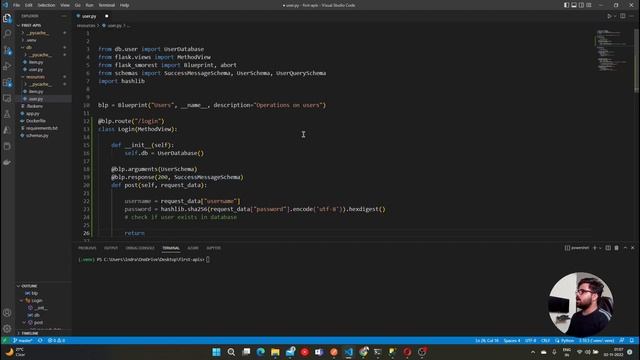Kill the terminal with trash icon
Image resolution: width=640 pixels, height=360 pixels.
616,248
